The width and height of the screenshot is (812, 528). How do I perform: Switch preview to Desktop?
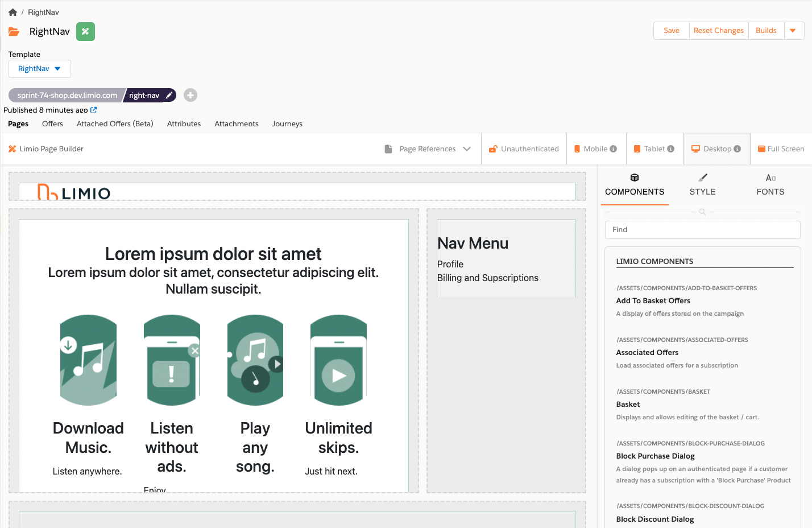tap(717, 149)
